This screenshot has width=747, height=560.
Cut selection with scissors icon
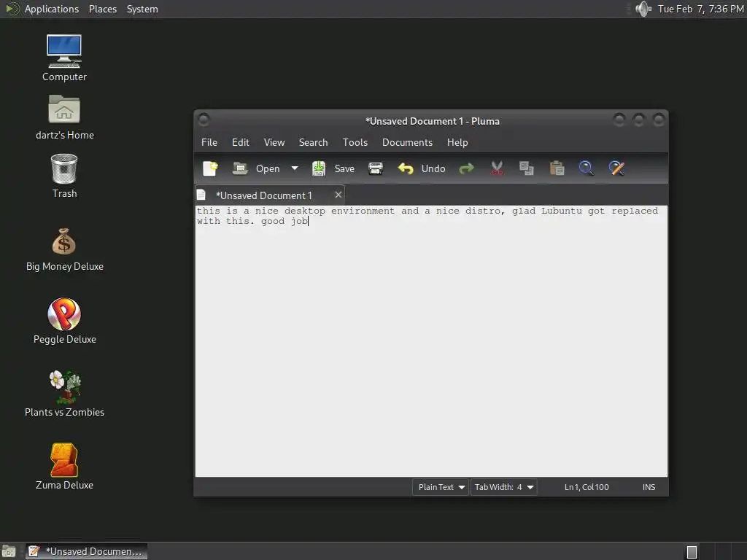coord(496,168)
